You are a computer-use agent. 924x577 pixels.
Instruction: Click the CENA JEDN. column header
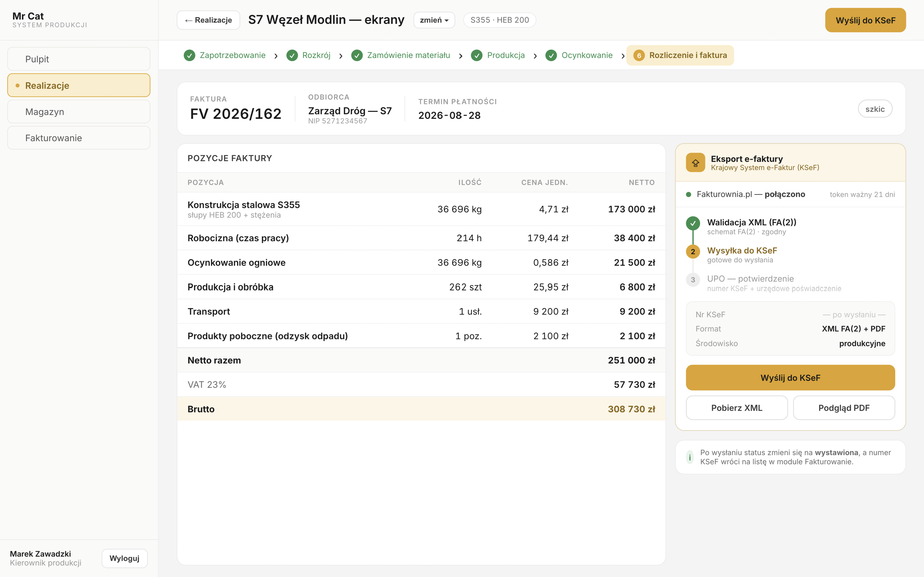tap(545, 182)
